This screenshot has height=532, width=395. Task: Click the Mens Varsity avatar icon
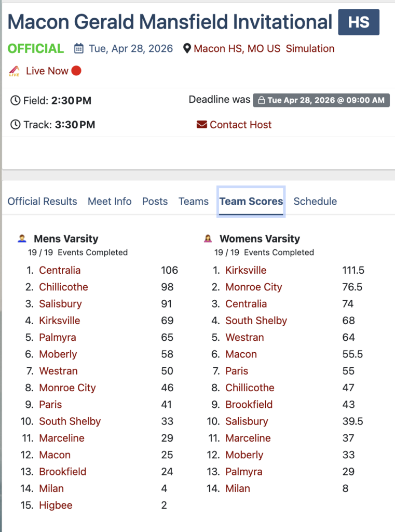coord(22,239)
